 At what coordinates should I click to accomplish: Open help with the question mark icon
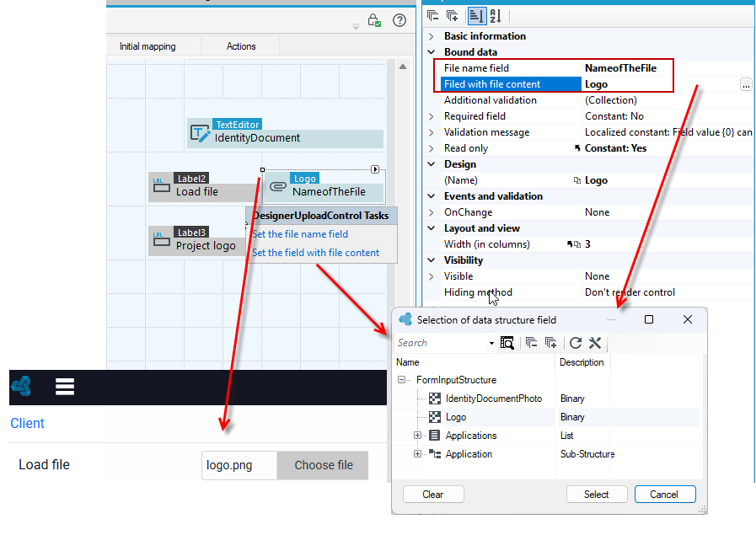[399, 20]
